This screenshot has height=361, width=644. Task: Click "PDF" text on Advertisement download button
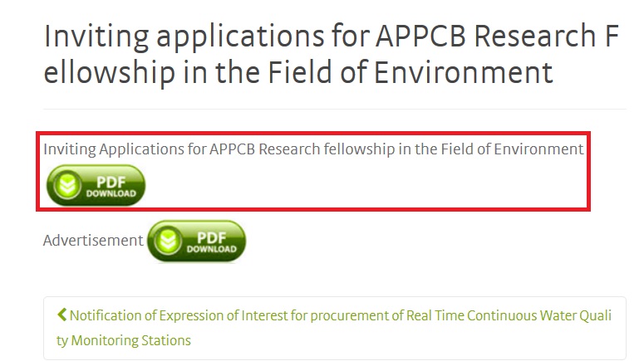211,235
